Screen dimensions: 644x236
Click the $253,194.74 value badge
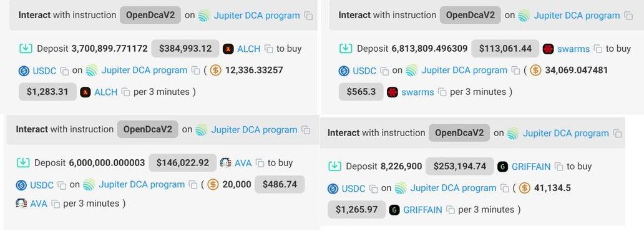459,167
